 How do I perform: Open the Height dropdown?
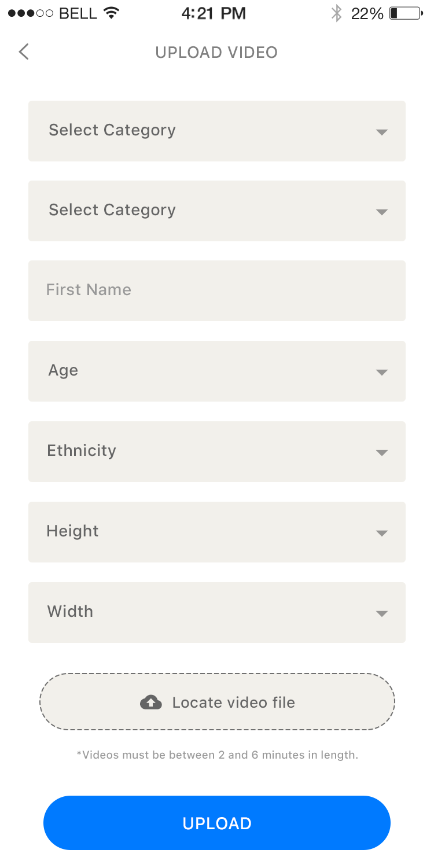(217, 532)
